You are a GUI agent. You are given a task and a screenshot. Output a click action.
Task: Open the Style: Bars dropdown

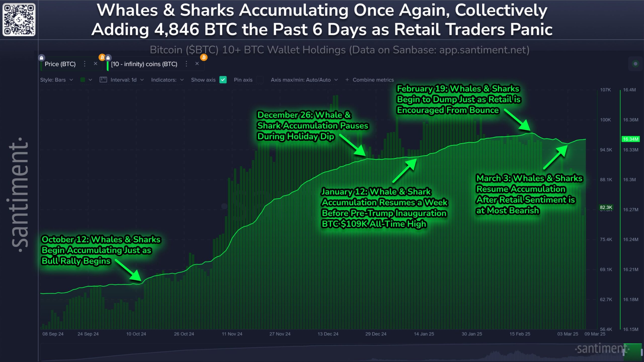[x=56, y=80]
